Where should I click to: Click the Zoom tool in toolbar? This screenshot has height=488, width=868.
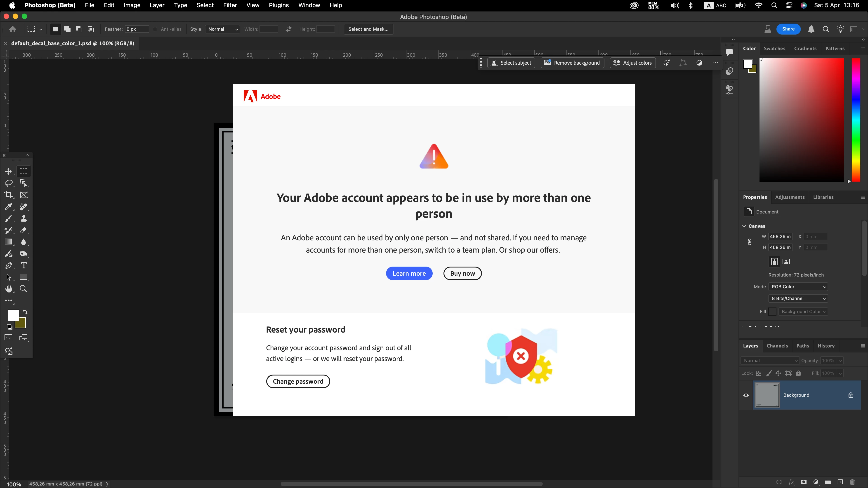point(24,289)
